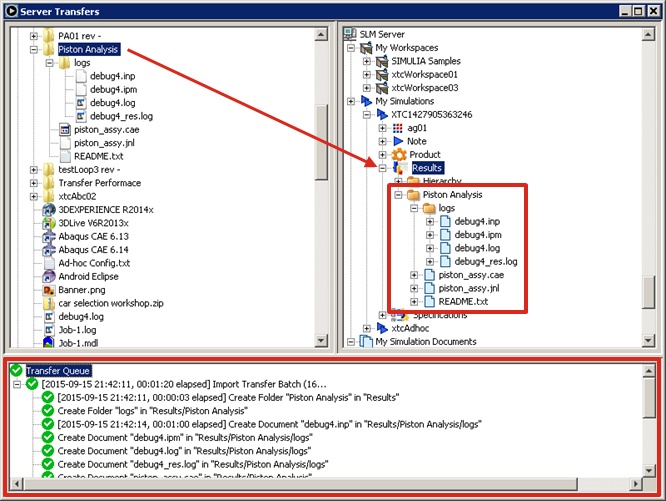The width and height of the screenshot is (666, 501).
Task: Select piston_assy.jnl in local tree
Action: coord(104,143)
